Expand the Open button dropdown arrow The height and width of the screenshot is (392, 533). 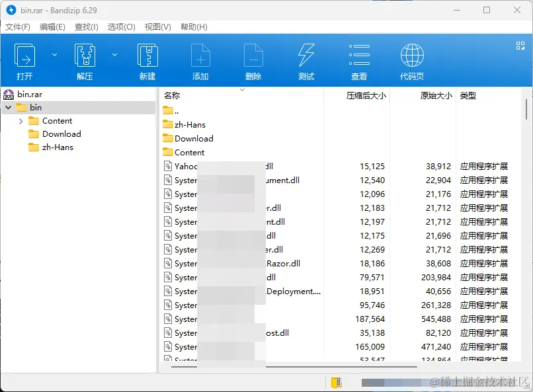pyautogui.click(x=54, y=55)
